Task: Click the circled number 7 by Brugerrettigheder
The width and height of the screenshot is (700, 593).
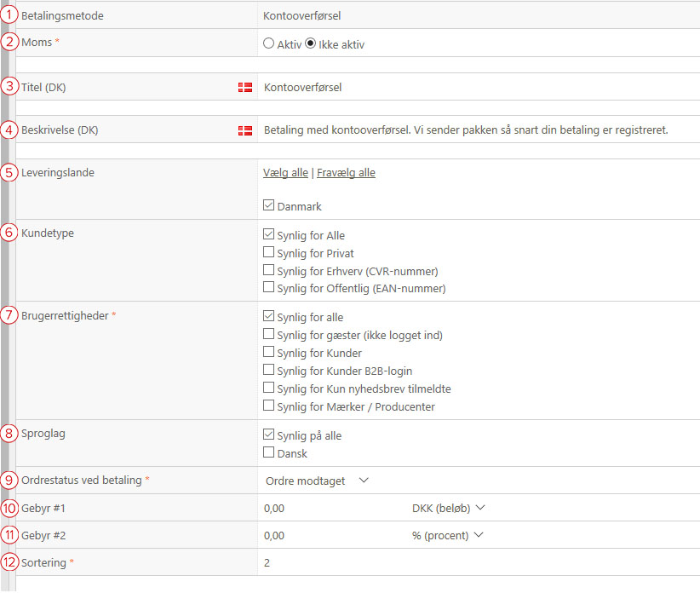Action: pos(9,315)
